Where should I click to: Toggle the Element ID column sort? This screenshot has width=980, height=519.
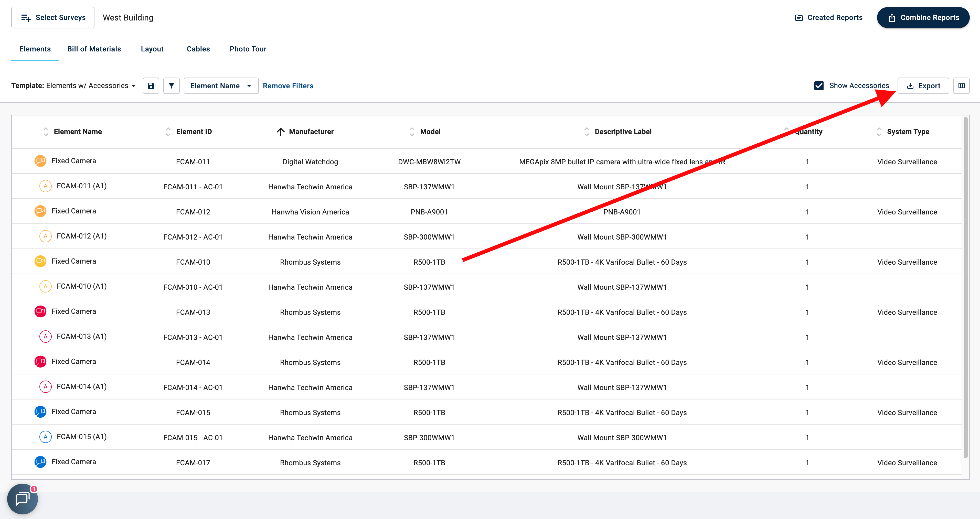pyautogui.click(x=168, y=132)
